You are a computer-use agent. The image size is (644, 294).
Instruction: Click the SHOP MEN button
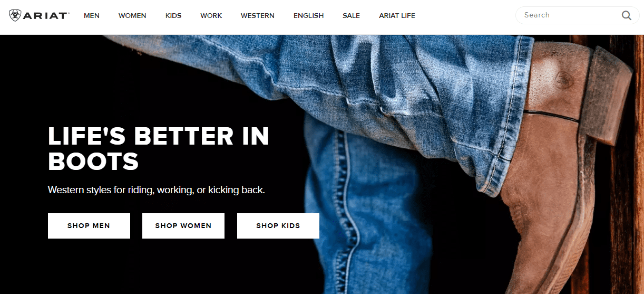tap(89, 226)
